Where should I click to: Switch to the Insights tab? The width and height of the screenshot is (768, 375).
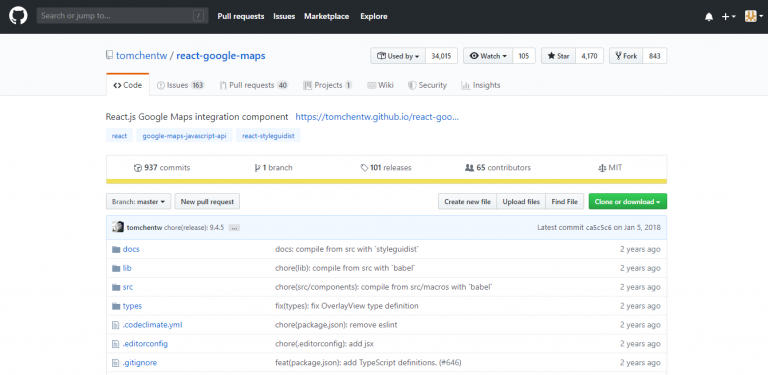480,85
